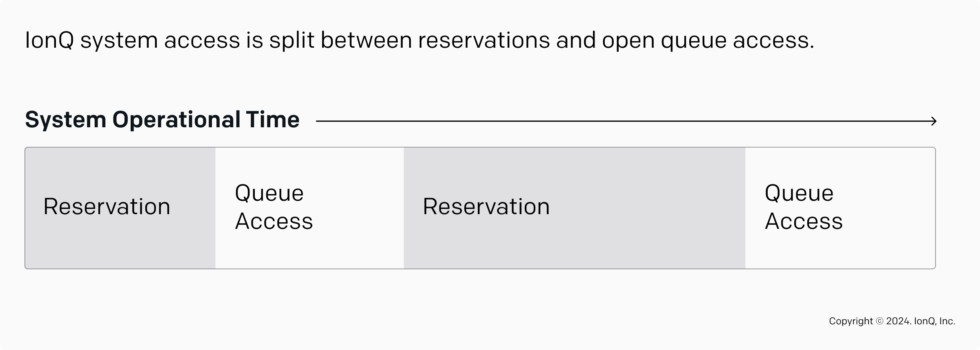Select the first, narrower Reservation block
The image size is (980, 350).
[120, 208]
